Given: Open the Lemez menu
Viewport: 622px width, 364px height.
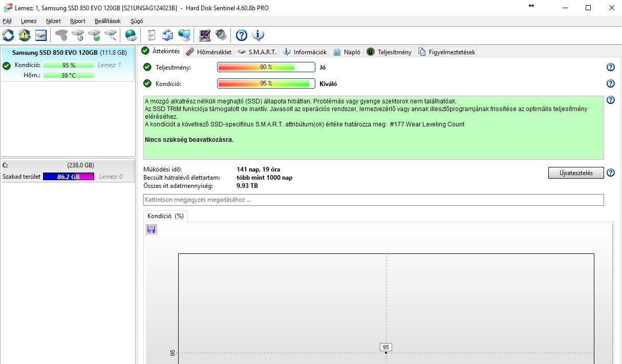Looking at the screenshot, I should click(x=29, y=21).
